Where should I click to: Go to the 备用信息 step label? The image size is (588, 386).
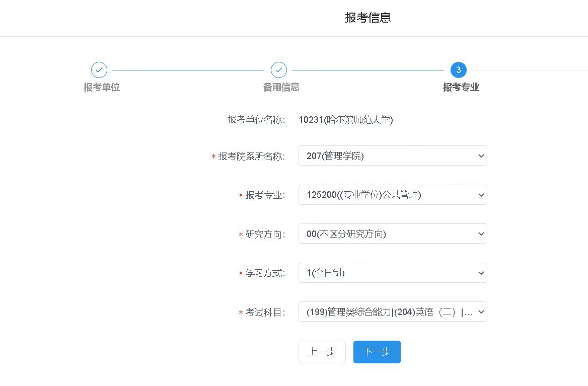[x=281, y=87]
